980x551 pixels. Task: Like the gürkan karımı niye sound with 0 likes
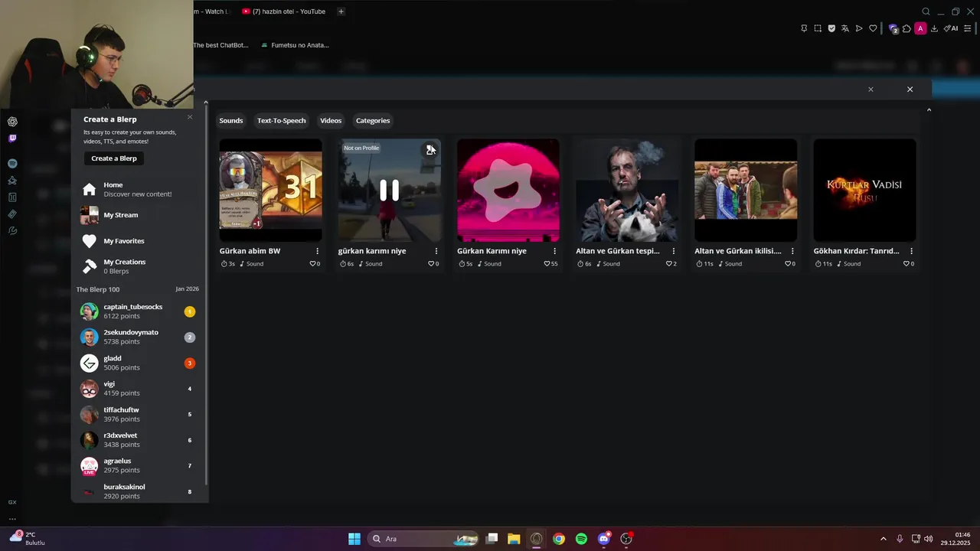click(431, 264)
